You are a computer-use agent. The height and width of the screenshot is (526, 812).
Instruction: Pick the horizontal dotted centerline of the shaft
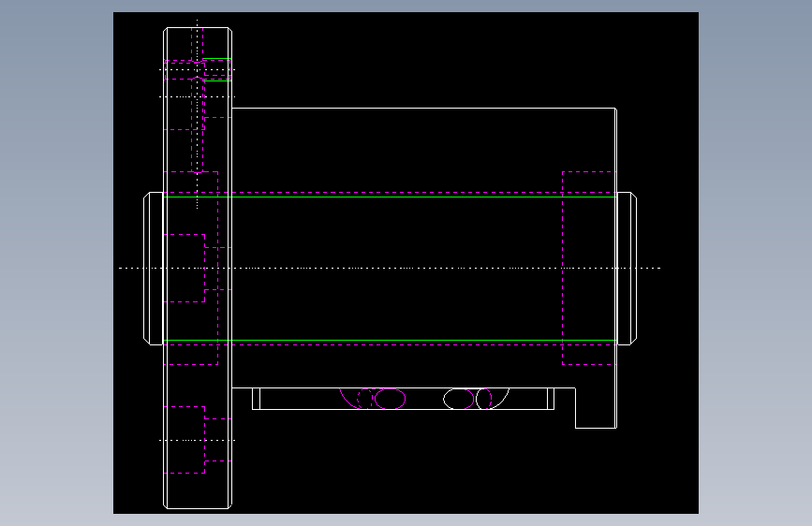pos(390,269)
